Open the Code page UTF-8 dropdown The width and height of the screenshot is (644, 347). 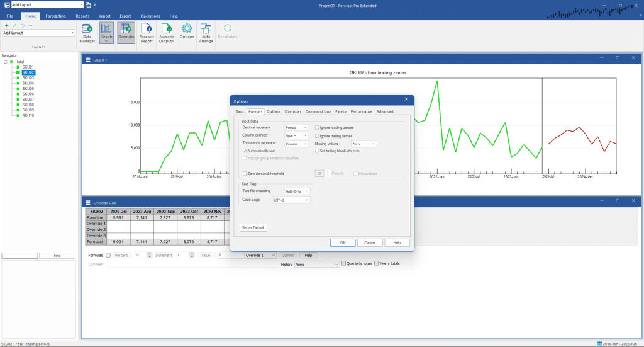tap(291, 200)
